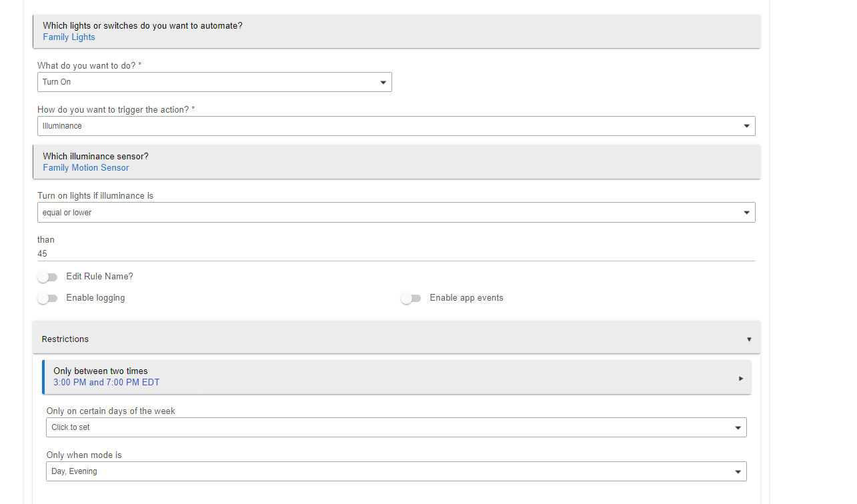Screen dimensions: 857x504
Task: Collapse the Restrictions section arrow
Action: click(749, 339)
